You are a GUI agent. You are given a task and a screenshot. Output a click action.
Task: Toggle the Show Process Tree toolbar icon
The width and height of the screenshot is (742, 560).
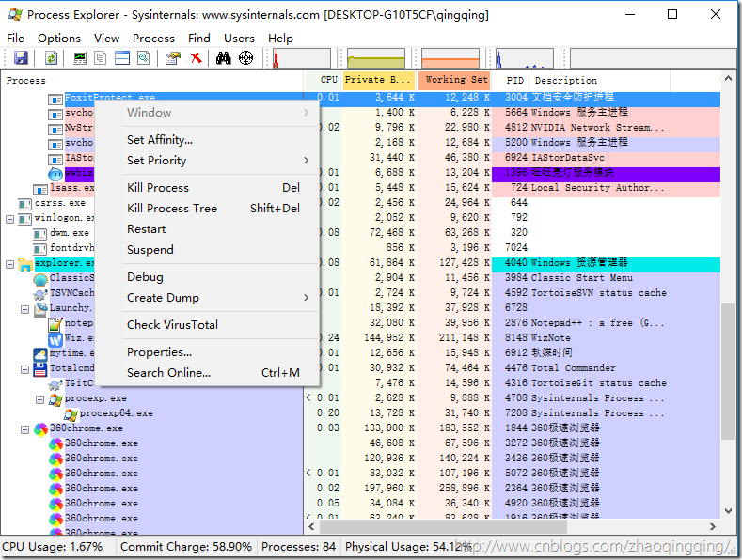(x=101, y=58)
